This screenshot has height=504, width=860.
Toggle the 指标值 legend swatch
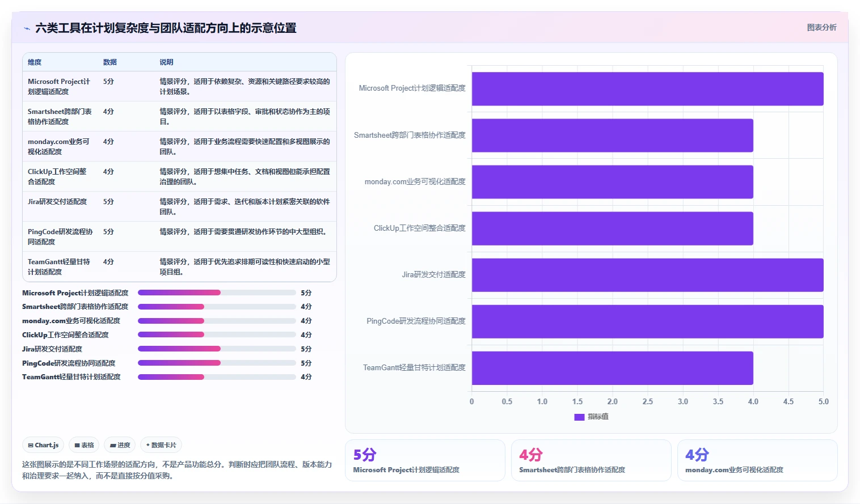(x=579, y=417)
